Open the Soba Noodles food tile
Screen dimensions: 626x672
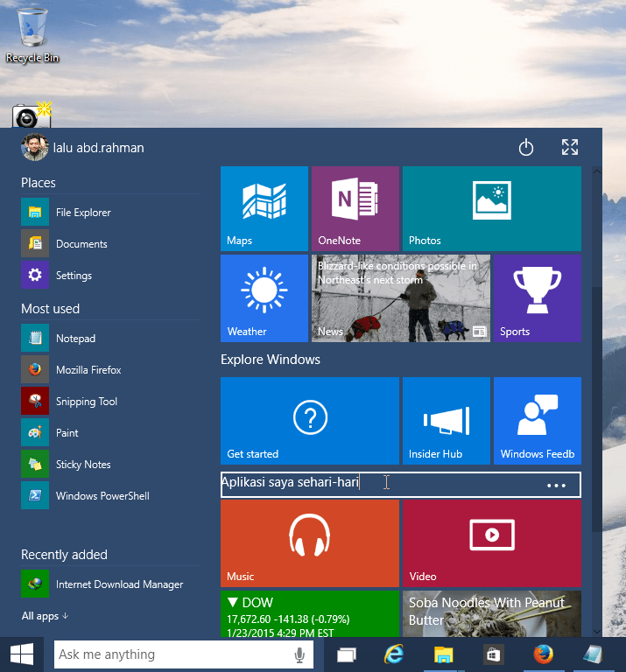(492, 613)
